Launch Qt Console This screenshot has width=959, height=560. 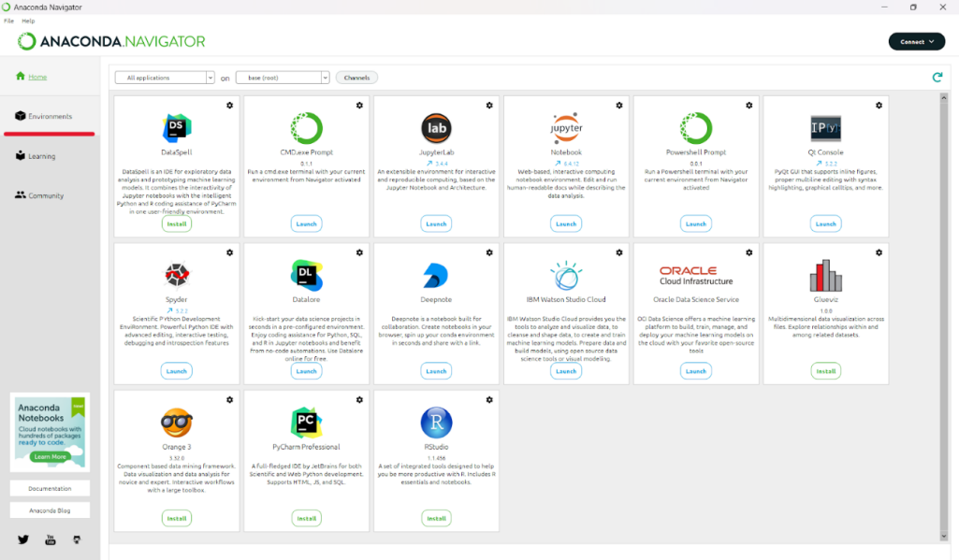pyautogui.click(x=825, y=223)
